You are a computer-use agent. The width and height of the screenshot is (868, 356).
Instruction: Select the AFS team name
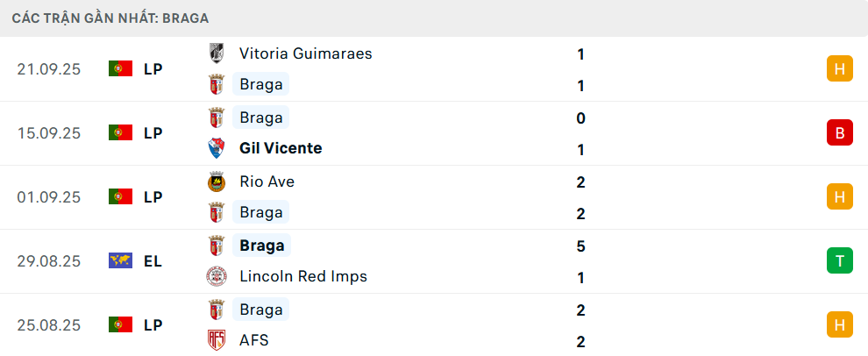(x=254, y=339)
